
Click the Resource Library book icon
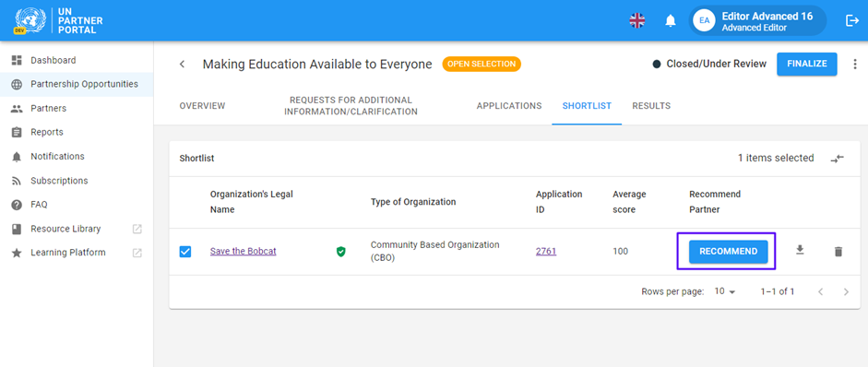click(x=17, y=230)
